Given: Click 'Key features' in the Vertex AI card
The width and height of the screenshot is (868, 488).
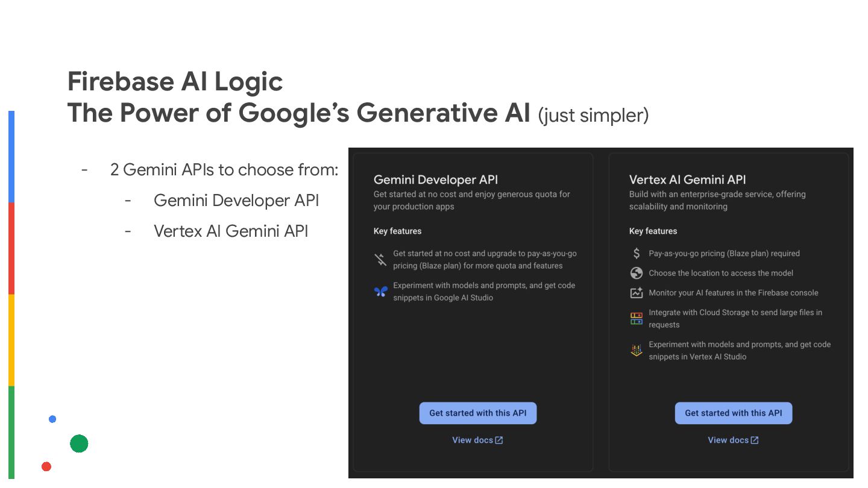Looking at the screenshot, I should click(653, 231).
